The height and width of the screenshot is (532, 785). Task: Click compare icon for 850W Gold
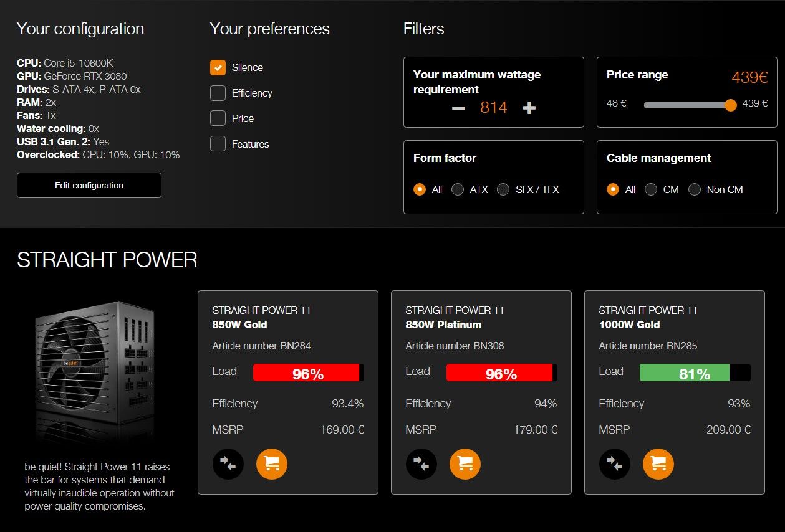pyautogui.click(x=228, y=464)
